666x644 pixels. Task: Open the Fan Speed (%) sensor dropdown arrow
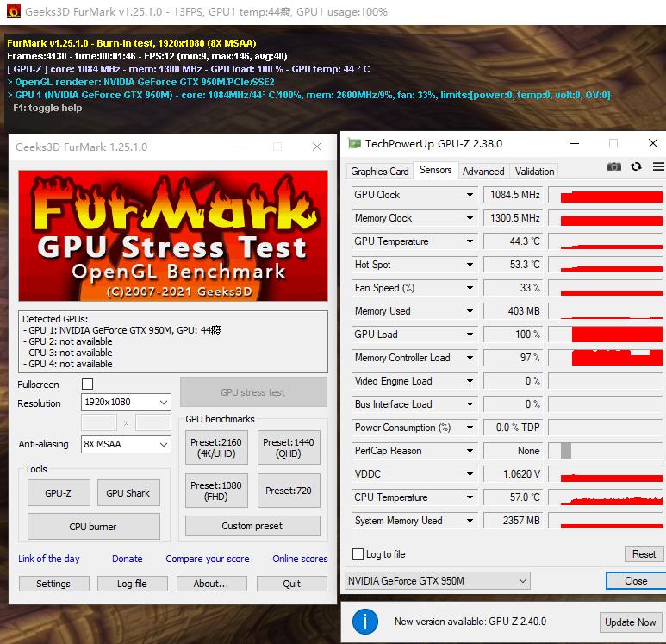[x=470, y=288]
